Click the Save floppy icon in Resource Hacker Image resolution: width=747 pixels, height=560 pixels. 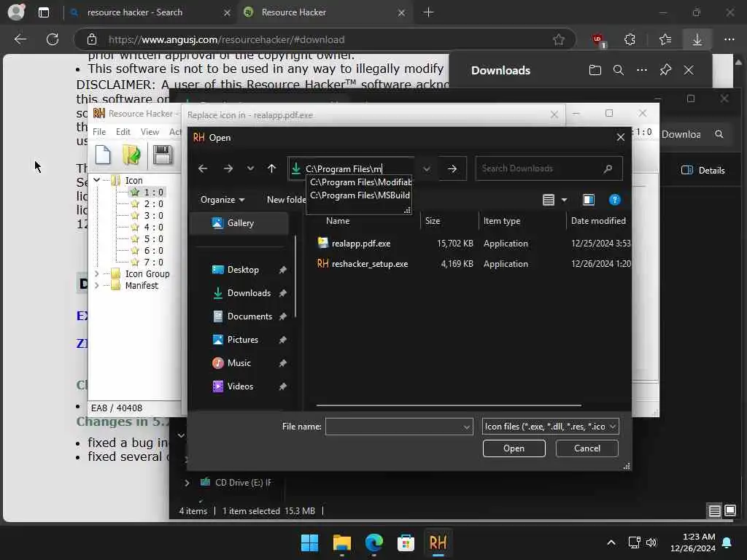[163, 155]
